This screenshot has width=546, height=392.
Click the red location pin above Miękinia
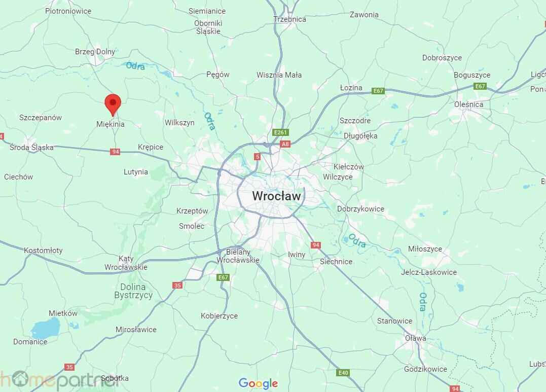pyautogui.click(x=113, y=104)
